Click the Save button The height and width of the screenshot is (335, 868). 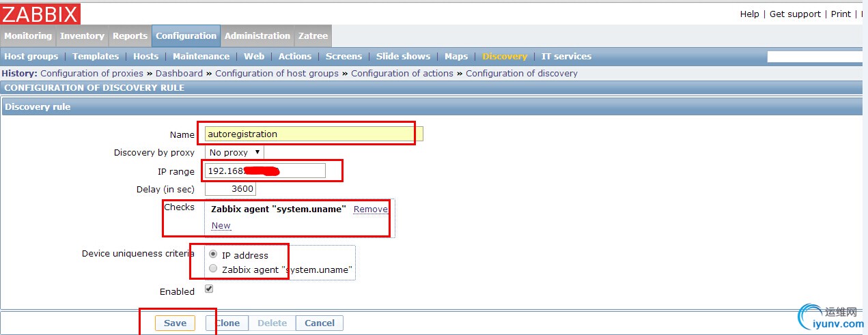[175, 323]
